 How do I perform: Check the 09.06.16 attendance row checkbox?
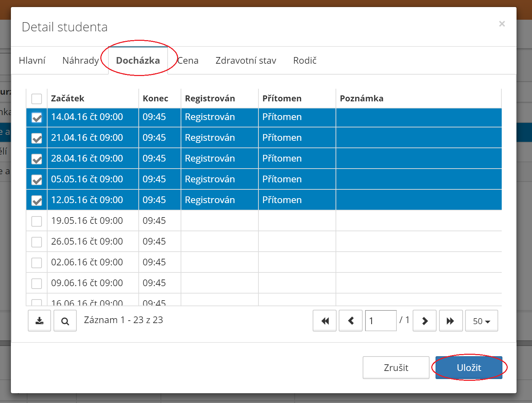pos(37,284)
